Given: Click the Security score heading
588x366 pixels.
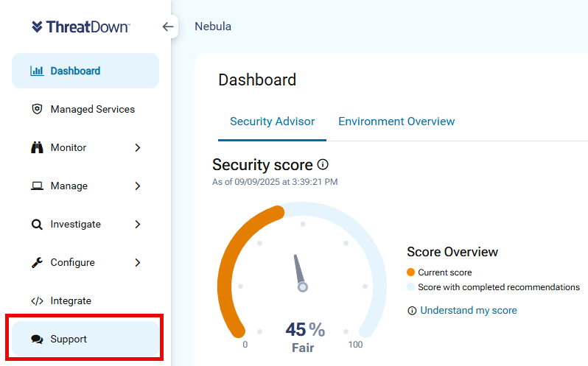Looking at the screenshot, I should tap(262, 165).
